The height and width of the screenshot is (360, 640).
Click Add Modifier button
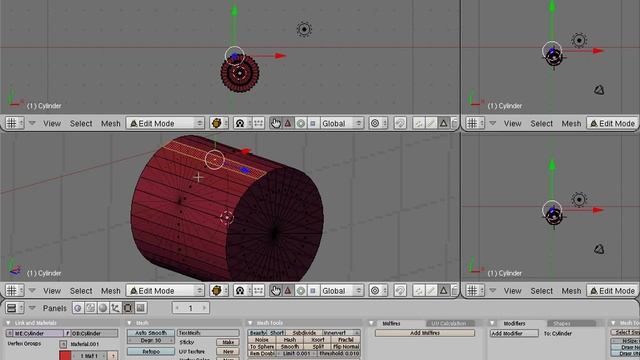(x=514, y=333)
